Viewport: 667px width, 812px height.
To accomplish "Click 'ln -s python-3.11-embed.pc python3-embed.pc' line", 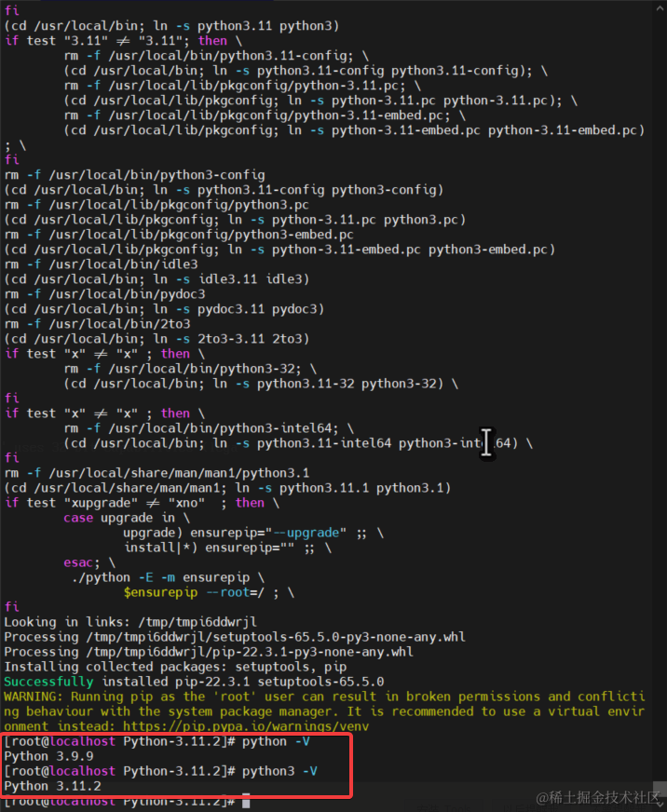I will (279, 250).
